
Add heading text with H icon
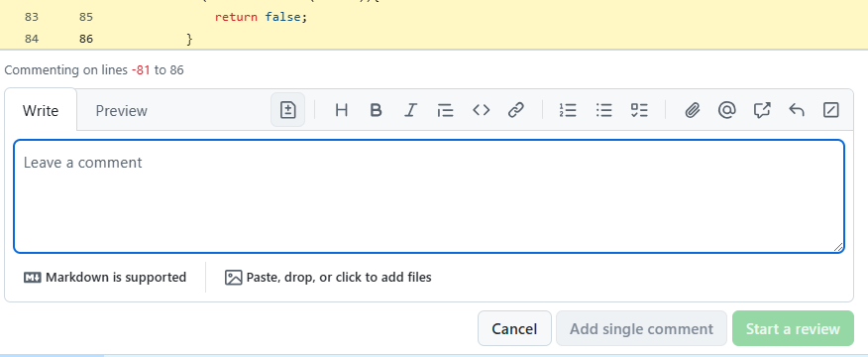coord(342,110)
